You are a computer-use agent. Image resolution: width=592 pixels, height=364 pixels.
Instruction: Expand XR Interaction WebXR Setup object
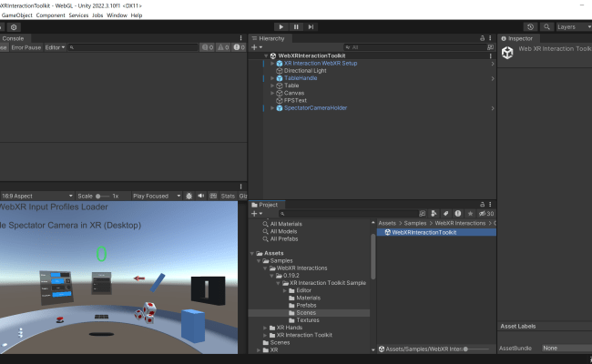point(272,64)
